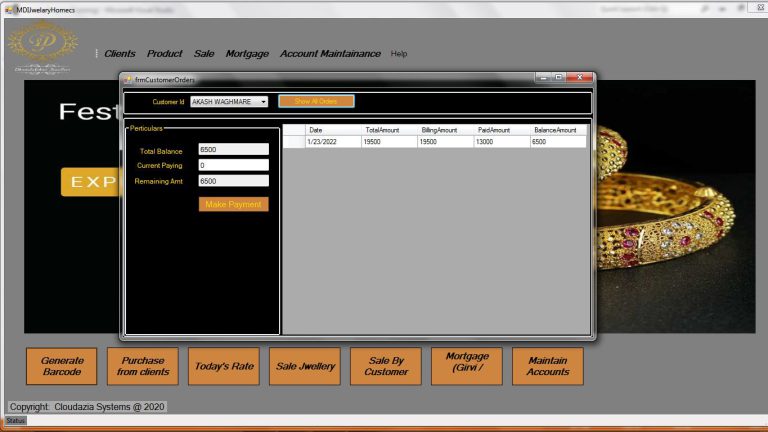The height and width of the screenshot is (432, 768).
Task: Click the MDIJwelaryHomecs application title icon
Action: pyautogui.click(x=9, y=9)
